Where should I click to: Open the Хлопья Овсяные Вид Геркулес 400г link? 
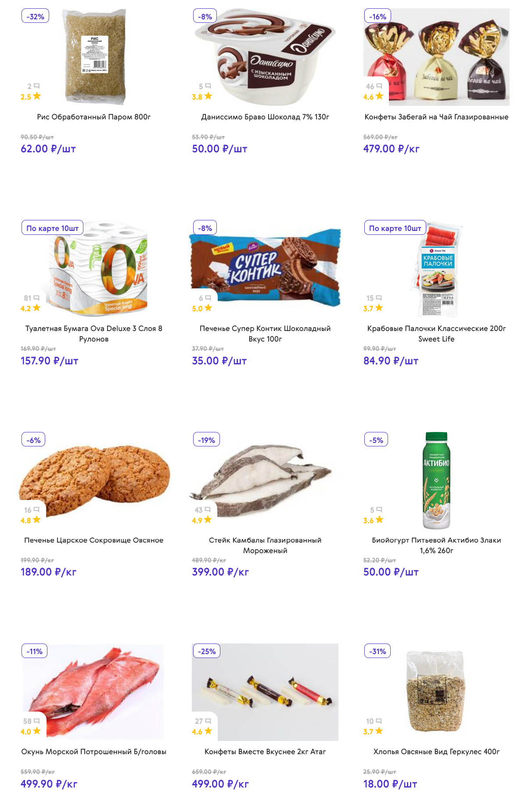click(x=436, y=752)
